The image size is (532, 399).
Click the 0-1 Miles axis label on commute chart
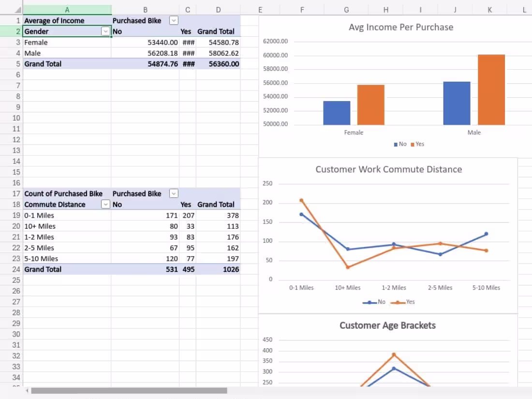click(x=301, y=287)
